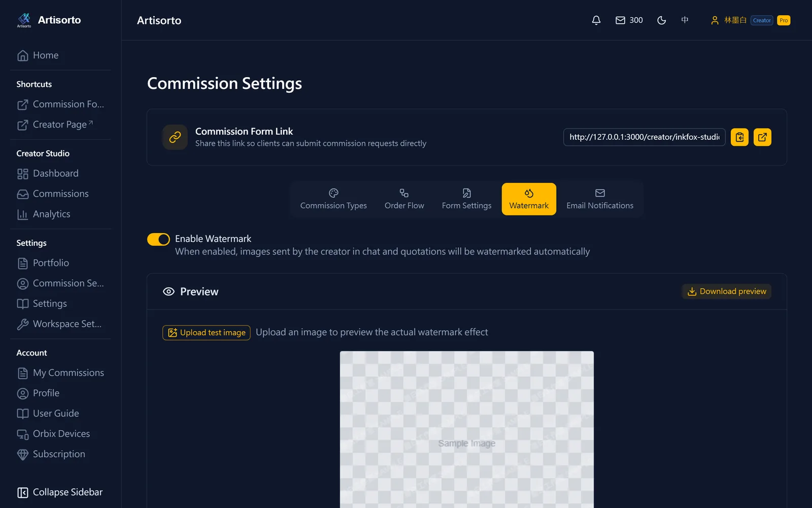Open the Email Notifications tab
Screen dimensions: 812x508
600,199
